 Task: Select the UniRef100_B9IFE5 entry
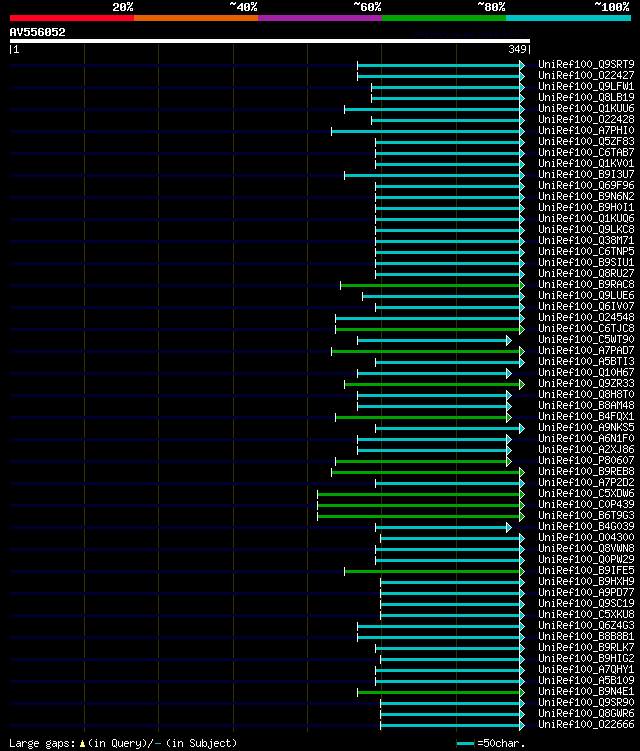pyautogui.click(x=586, y=571)
